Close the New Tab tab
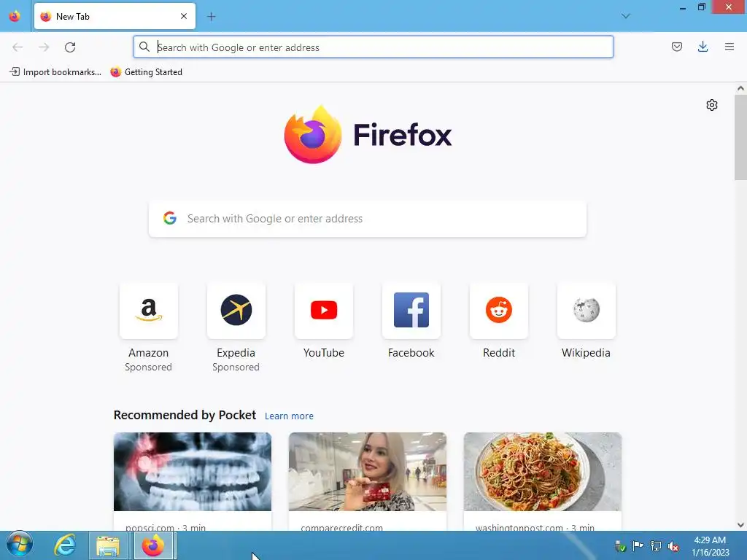The width and height of the screenshot is (747, 560). point(184,16)
